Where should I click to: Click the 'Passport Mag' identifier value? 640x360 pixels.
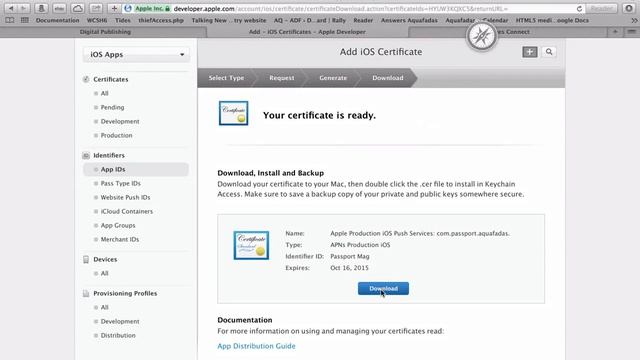click(350, 256)
